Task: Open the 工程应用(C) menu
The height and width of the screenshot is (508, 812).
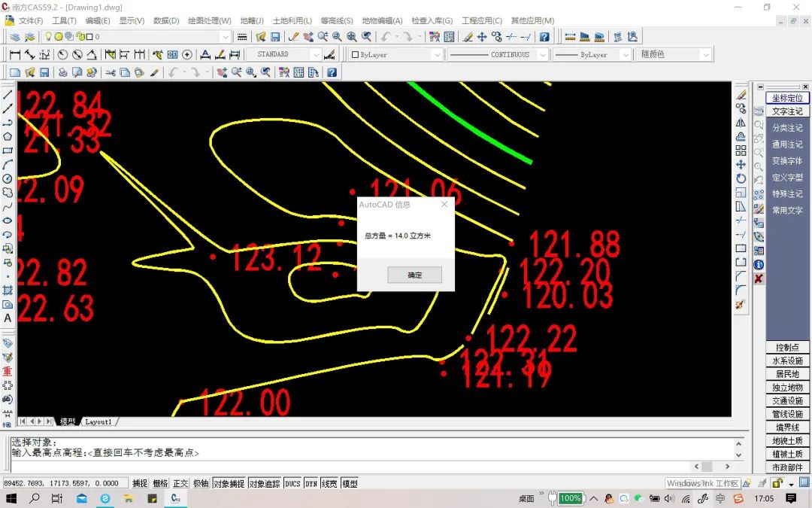Action: coord(482,21)
